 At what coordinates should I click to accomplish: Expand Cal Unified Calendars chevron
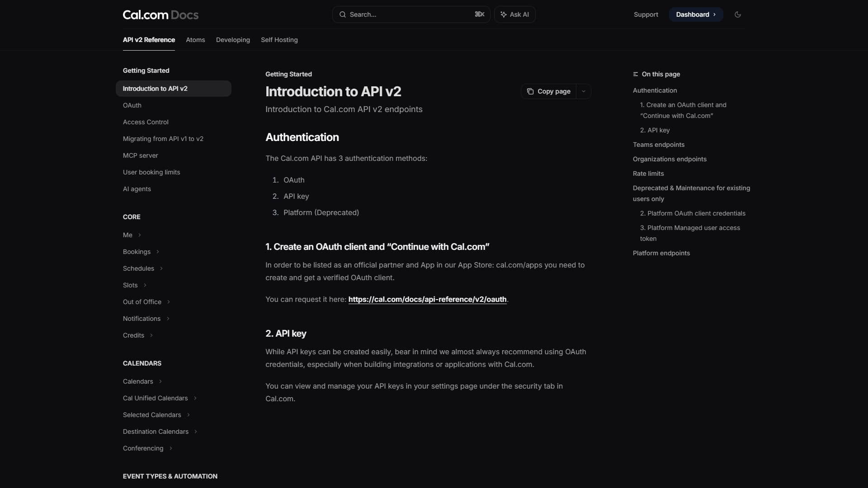(x=195, y=398)
